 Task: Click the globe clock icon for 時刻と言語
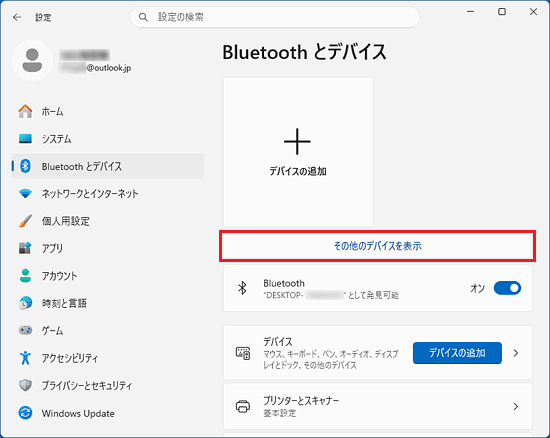click(x=25, y=303)
